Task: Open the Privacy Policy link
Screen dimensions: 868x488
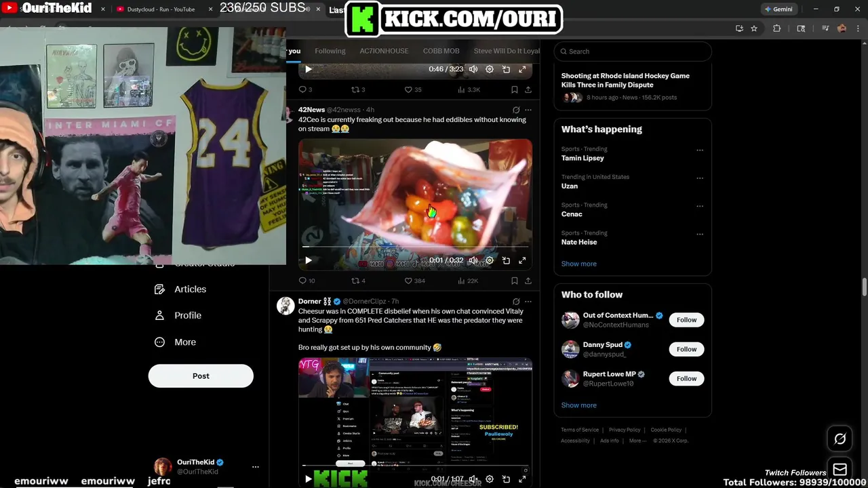Action: pos(625,430)
